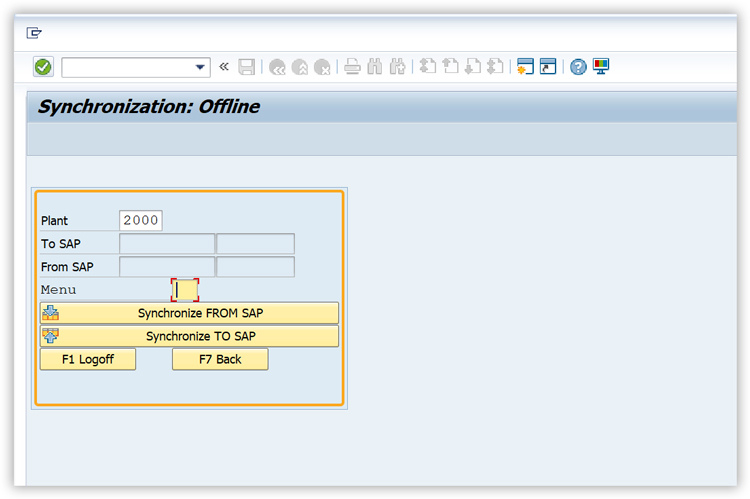Click the Previous Page icon
The width and height of the screenshot is (750, 499).
click(x=450, y=66)
